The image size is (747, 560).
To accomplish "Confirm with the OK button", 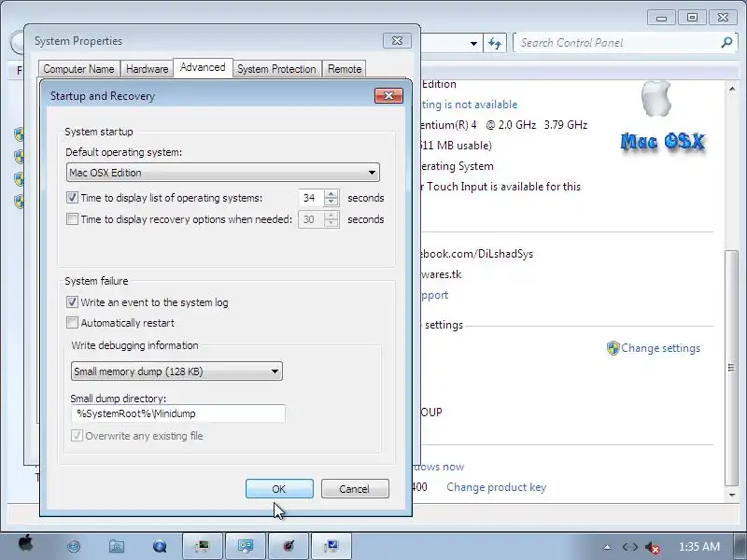I will [279, 489].
